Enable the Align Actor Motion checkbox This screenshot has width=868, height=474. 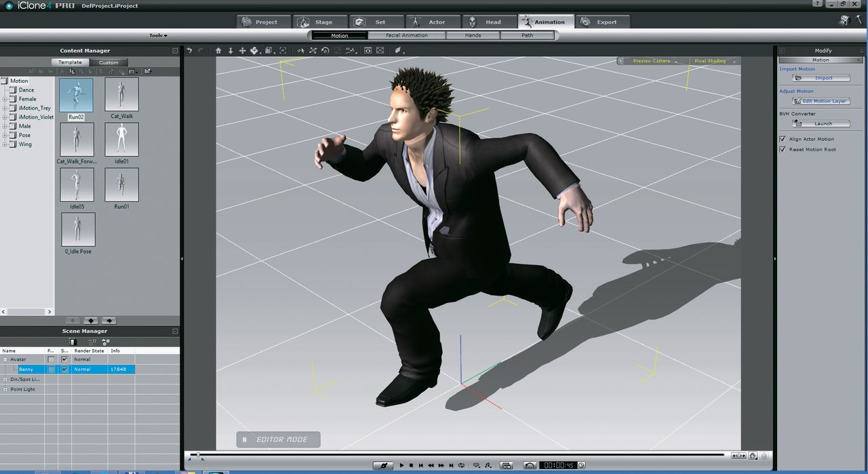[783, 139]
